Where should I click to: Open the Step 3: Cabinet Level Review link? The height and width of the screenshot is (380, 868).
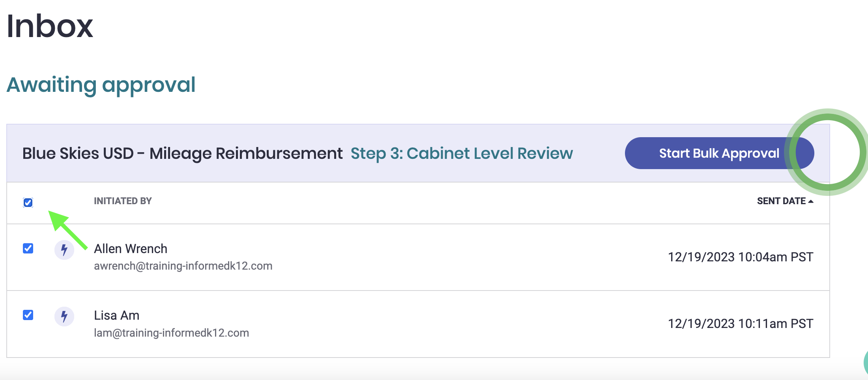point(462,153)
